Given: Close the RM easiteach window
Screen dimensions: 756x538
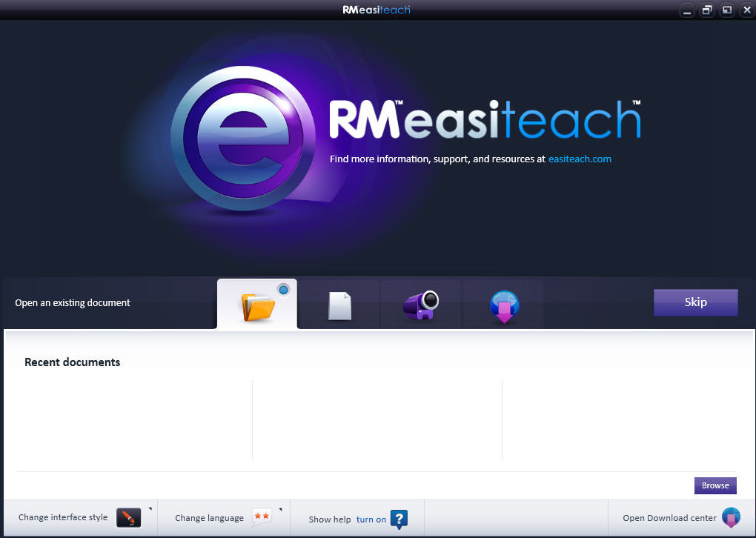Looking at the screenshot, I should point(746,10).
